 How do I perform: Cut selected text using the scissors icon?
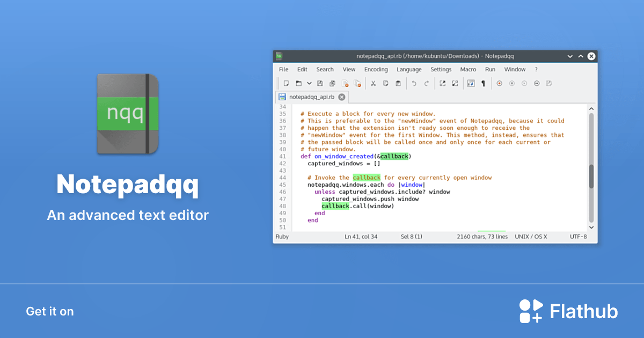point(373,83)
